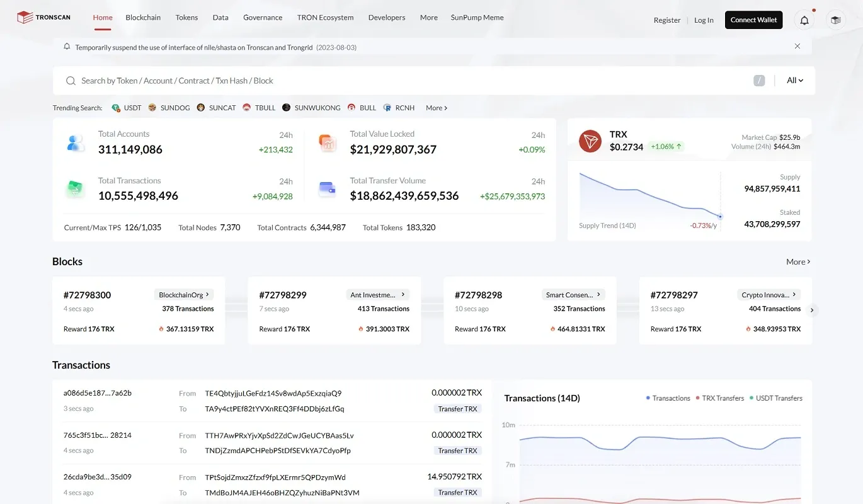Open the All search filter dropdown
Image resolution: width=863 pixels, height=504 pixels.
point(795,81)
